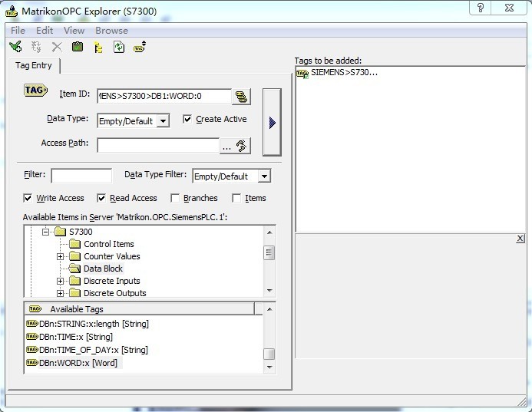Screen dimensions: 532x412
Task: Click the MatrikonOPC Explorer title bar icon
Action: coord(12,11)
